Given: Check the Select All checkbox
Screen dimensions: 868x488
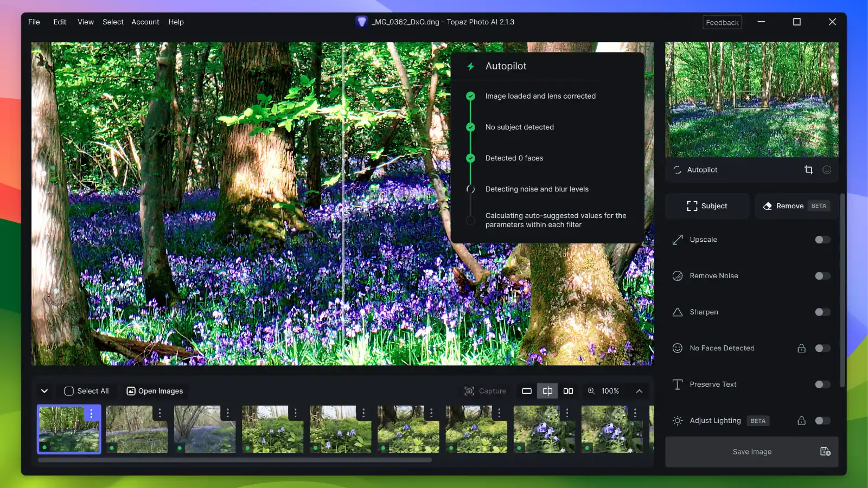Looking at the screenshot, I should click(69, 390).
